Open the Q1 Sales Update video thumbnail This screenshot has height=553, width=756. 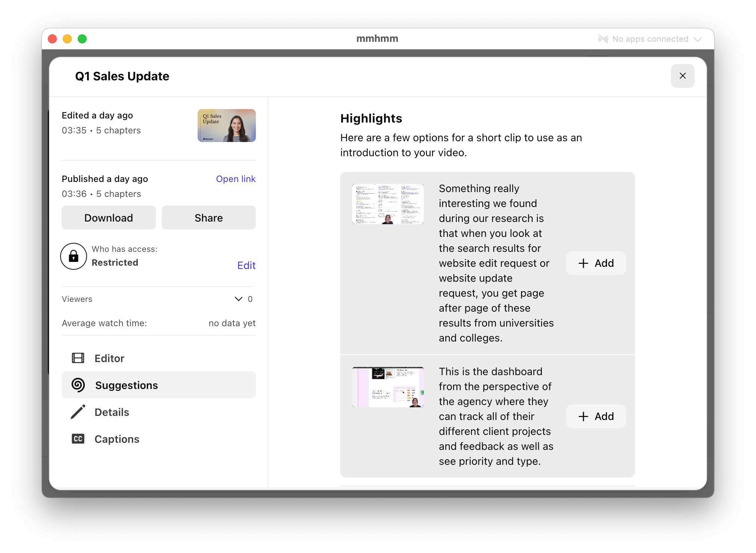[x=226, y=126]
